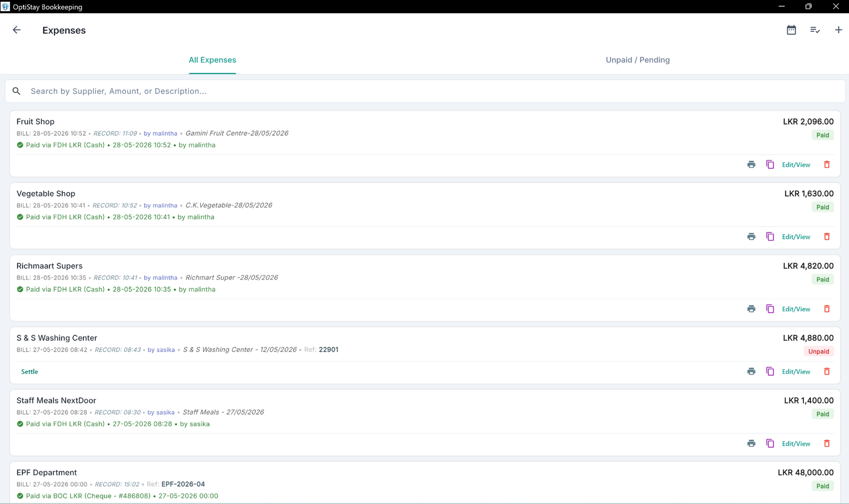Click reference EPF-2026-04
The height and width of the screenshot is (504, 849).
click(x=183, y=484)
